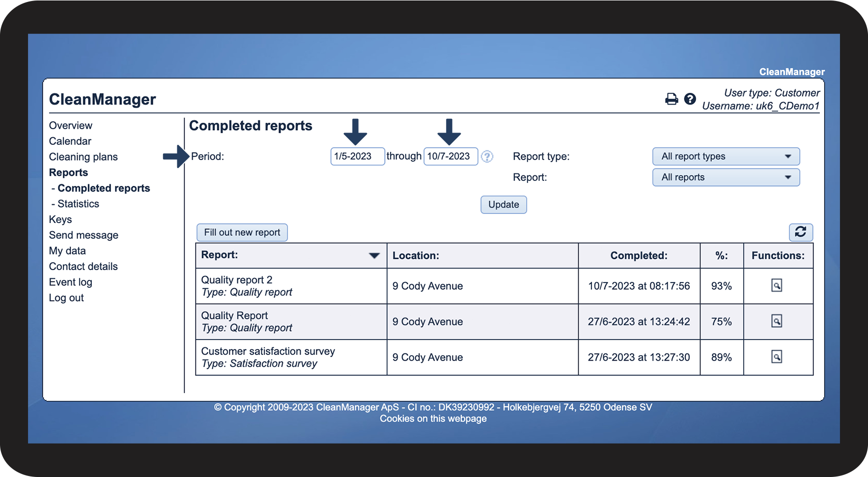Open Statistics submenu item

78,204
